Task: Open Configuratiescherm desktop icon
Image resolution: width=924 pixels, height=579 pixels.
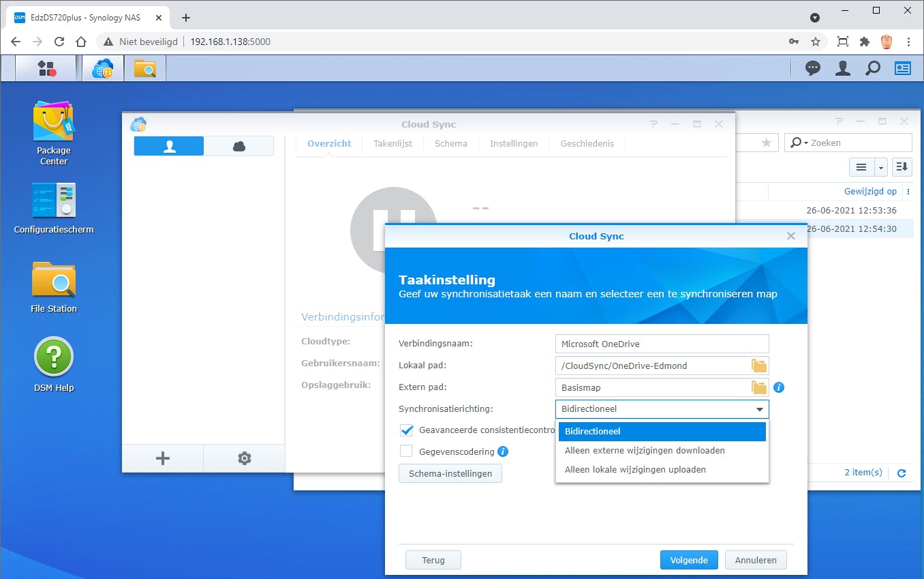Action: point(54,209)
